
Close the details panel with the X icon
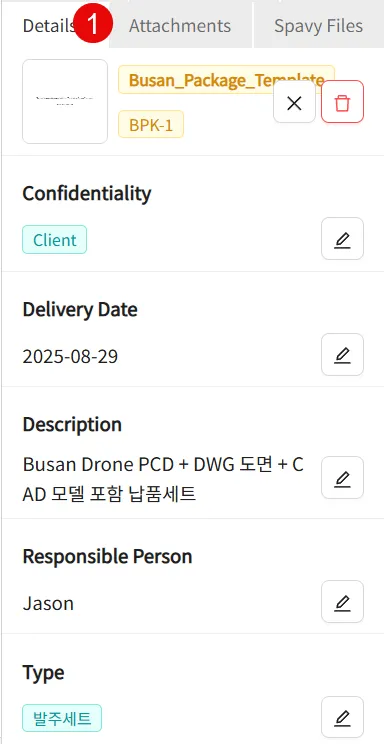[294, 102]
